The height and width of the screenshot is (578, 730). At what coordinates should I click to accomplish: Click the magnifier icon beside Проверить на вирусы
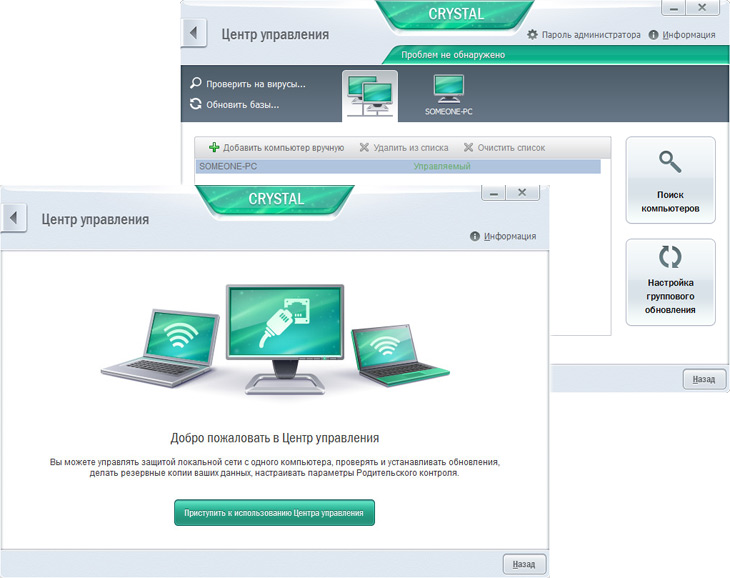pos(196,83)
